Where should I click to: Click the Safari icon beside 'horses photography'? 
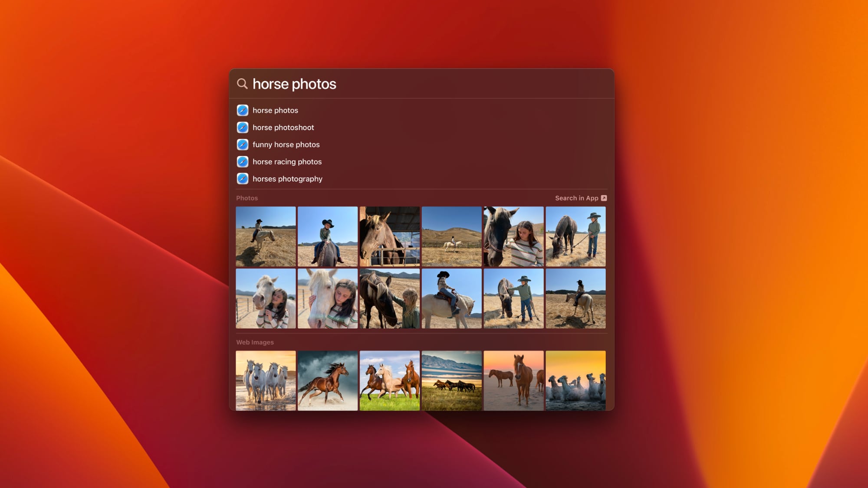coord(243,179)
